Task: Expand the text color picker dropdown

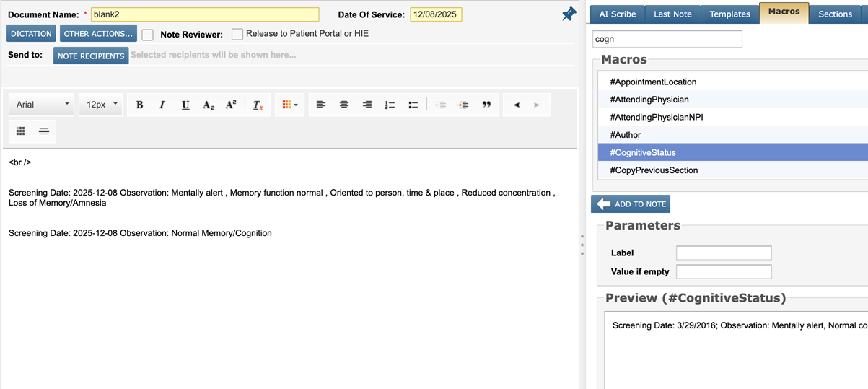Action: (290, 105)
